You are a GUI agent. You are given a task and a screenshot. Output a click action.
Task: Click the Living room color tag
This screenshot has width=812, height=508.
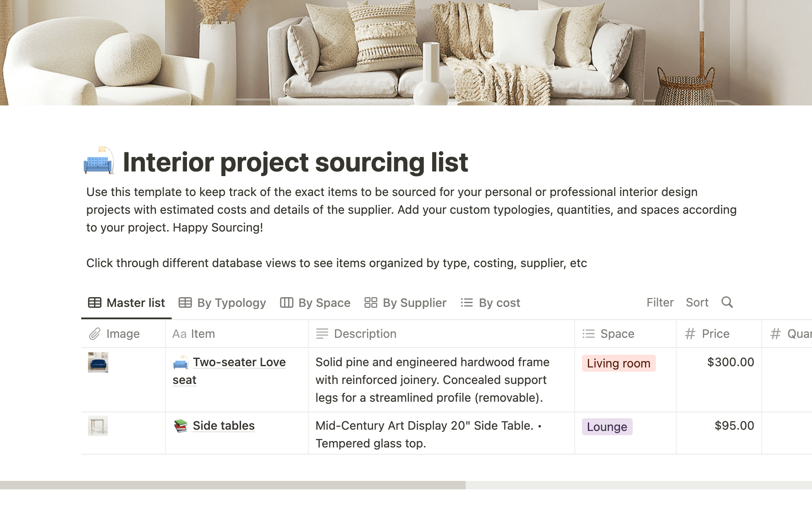pos(618,364)
